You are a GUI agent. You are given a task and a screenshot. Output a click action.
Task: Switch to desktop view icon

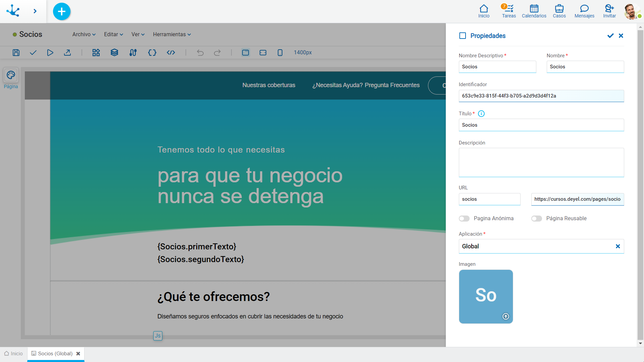coord(246,53)
